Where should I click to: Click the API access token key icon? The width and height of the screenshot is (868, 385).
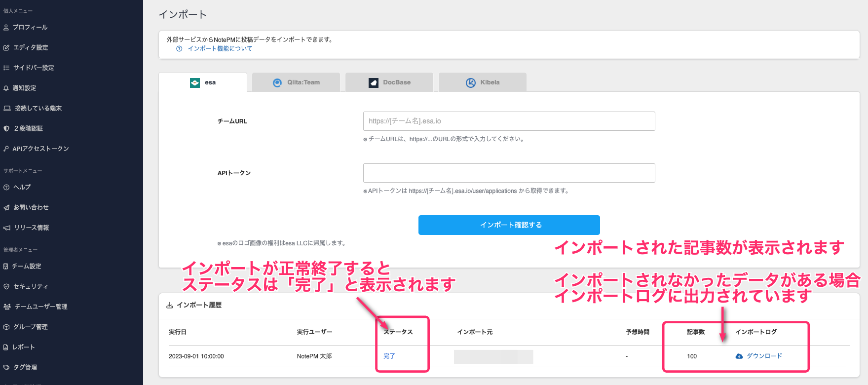6,149
